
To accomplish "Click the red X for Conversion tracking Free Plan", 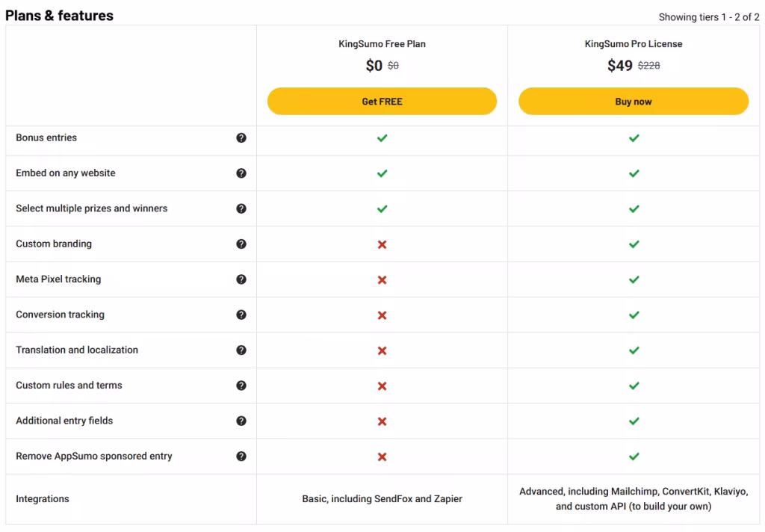I will [382, 315].
